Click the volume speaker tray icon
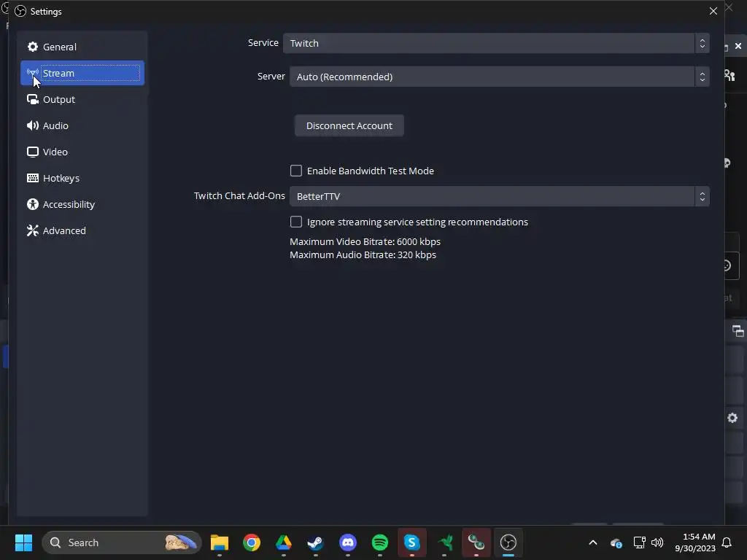The image size is (747, 560). 657,542
